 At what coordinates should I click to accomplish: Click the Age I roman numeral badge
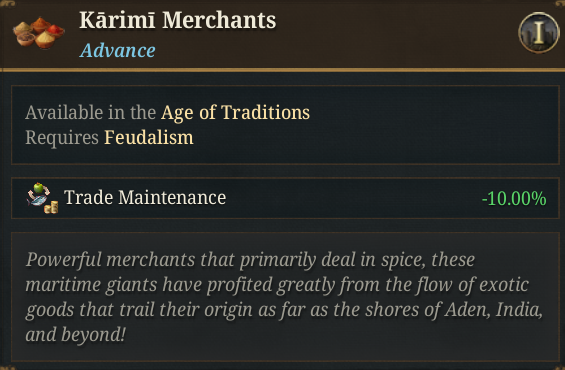tap(539, 33)
